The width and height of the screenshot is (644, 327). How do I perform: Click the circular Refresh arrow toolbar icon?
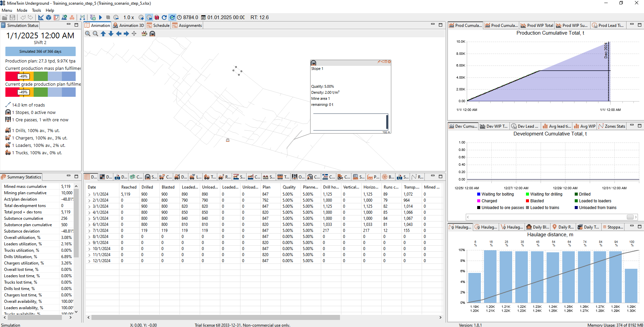[x=164, y=17]
